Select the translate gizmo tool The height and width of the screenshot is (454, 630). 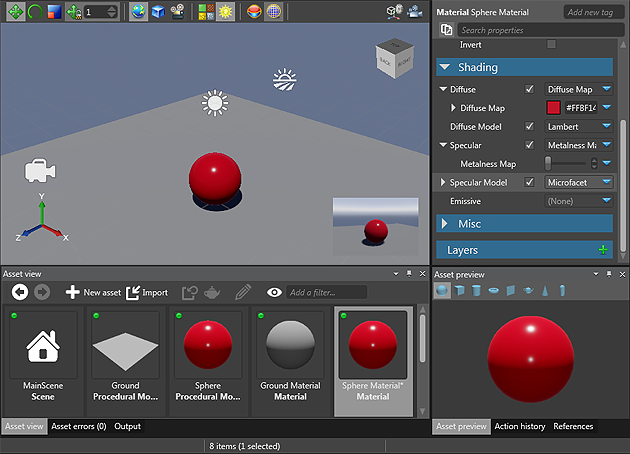coord(16,12)
